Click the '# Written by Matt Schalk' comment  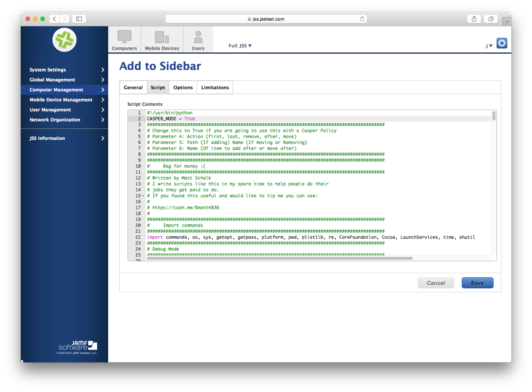click(179, 178)
